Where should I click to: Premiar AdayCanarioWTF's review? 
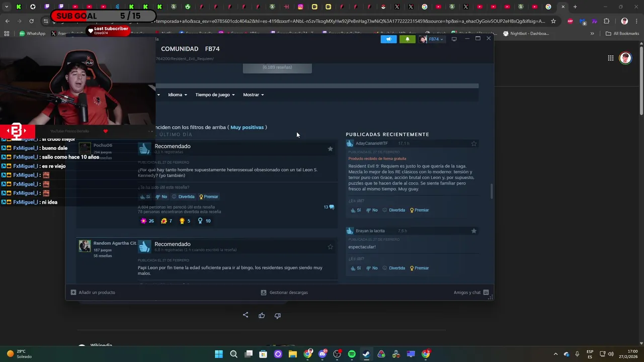tap(419, 210)
